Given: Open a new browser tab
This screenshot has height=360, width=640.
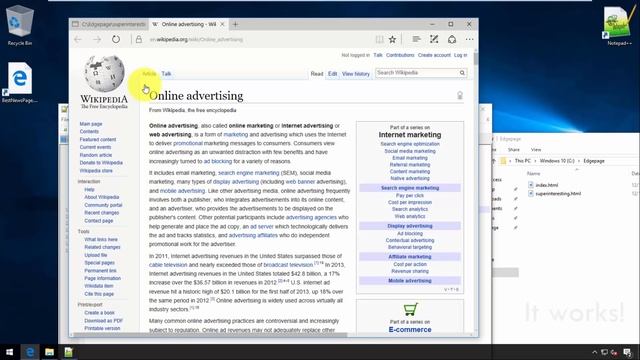Looking at the screenshot, I should click(x=236, y=24).
